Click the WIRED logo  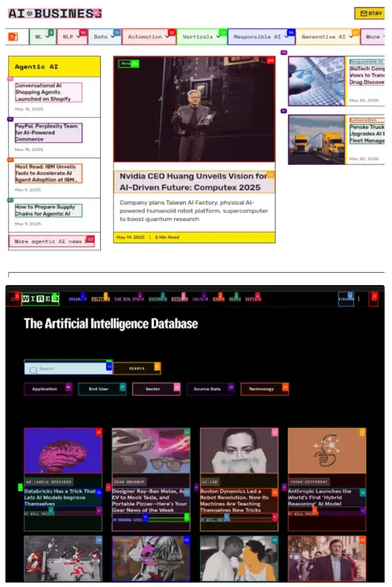coord(40,299)
